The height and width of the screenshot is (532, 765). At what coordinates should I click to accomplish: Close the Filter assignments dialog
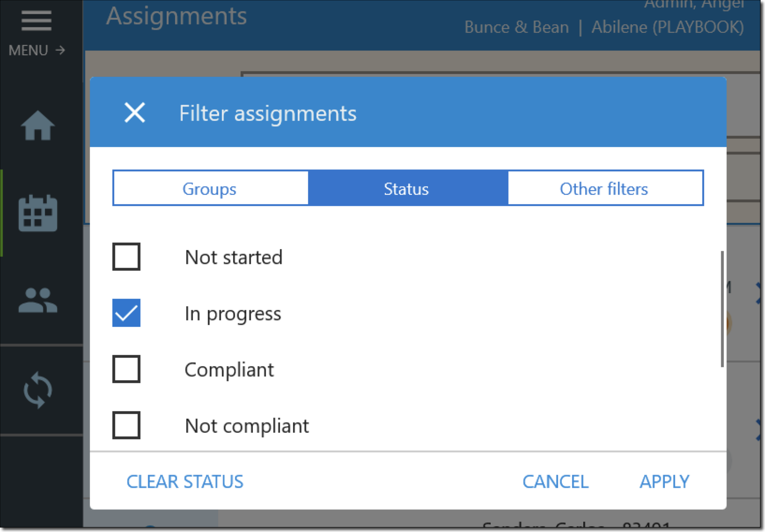click(x=135, y=113)
